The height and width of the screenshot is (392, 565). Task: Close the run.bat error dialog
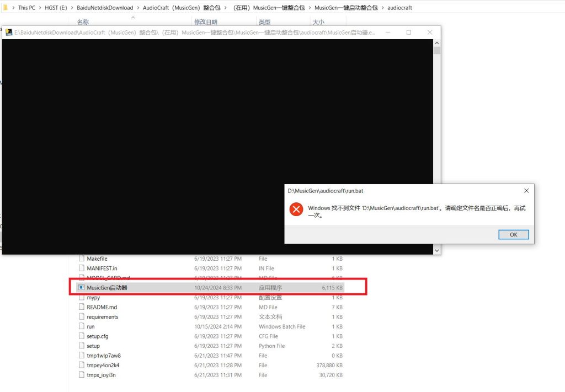pyautogui.click(x=526, y=191)
